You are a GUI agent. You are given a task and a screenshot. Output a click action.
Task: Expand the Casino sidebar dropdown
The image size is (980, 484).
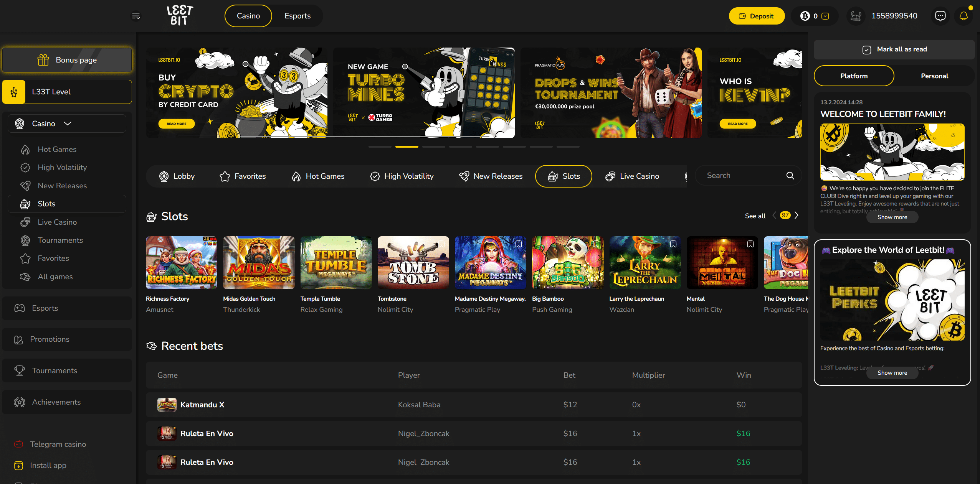(x=68, y=123)
